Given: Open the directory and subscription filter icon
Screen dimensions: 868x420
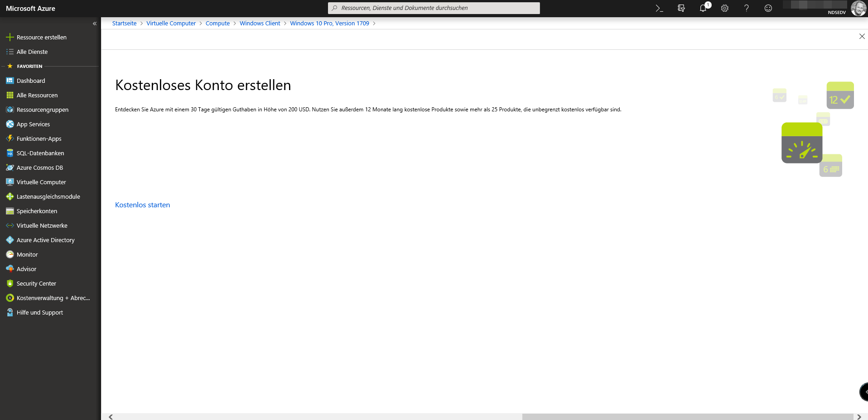Looking at the screenshot, I should [x=681, y=8].
